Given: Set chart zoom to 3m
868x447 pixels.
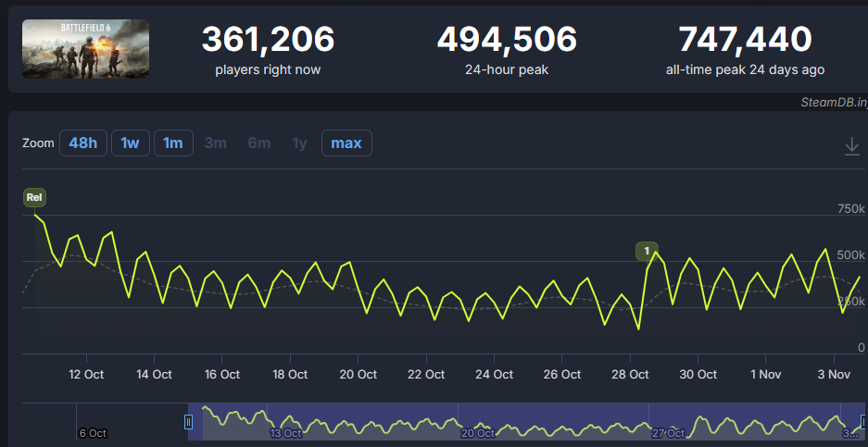Looking at the screenshot, I should coord(215,143).
